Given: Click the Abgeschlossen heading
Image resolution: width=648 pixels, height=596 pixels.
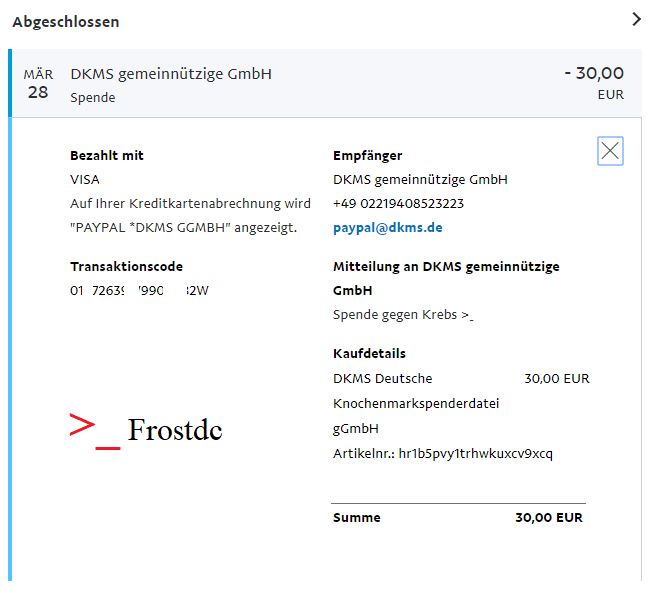Looking at the screenshot, I should pyautogui.click(x=66, y=21).
